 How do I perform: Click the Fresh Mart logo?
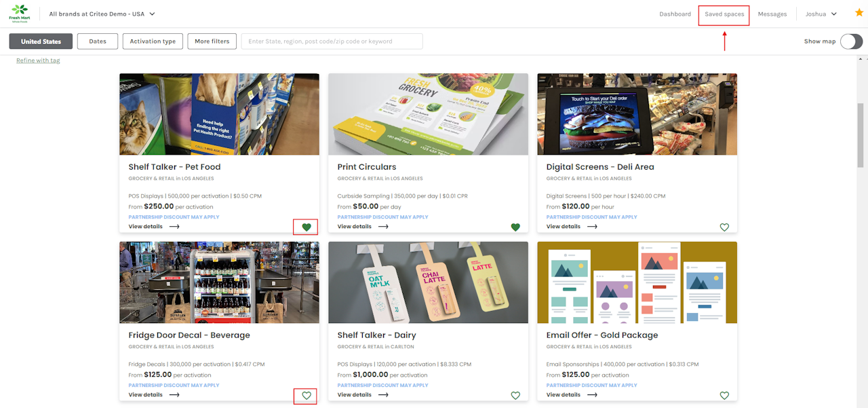click(20, 14)
